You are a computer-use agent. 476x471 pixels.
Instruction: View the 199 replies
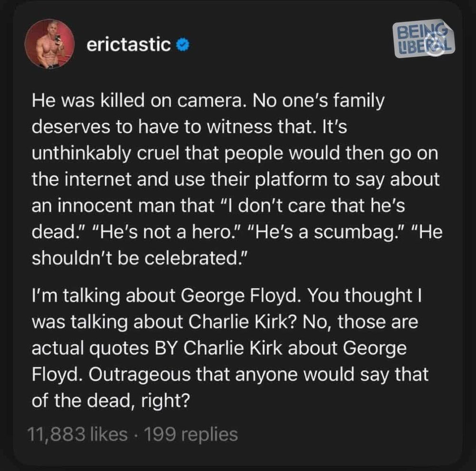(191, 434)
